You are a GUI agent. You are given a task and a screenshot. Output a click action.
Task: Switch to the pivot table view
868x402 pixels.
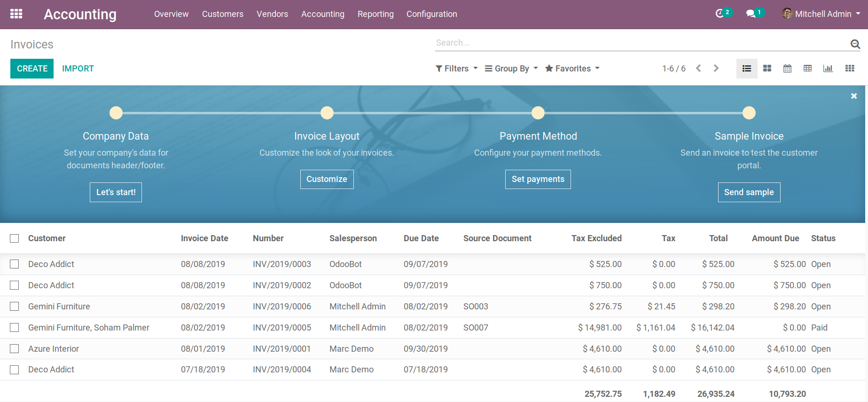(807, 69)
